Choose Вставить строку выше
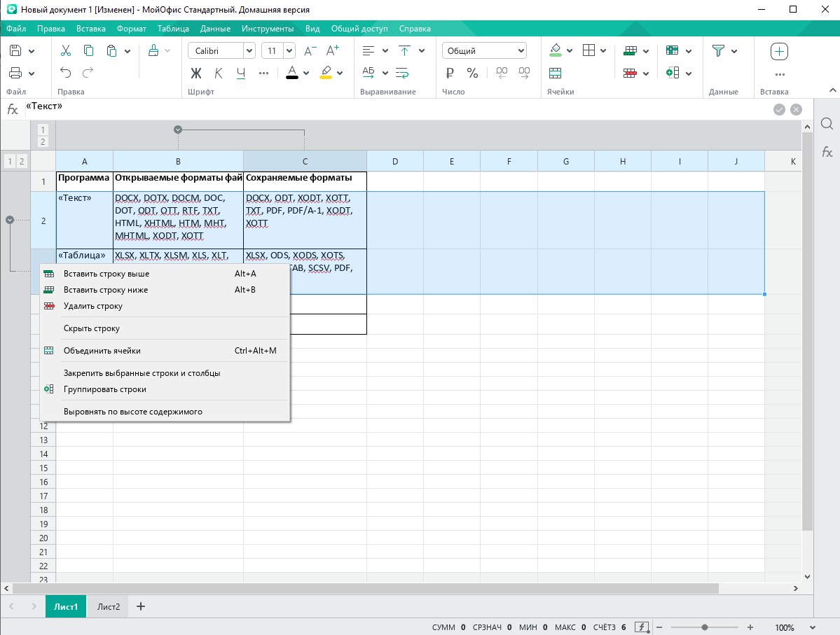840x635 pixels. [165, 274]
